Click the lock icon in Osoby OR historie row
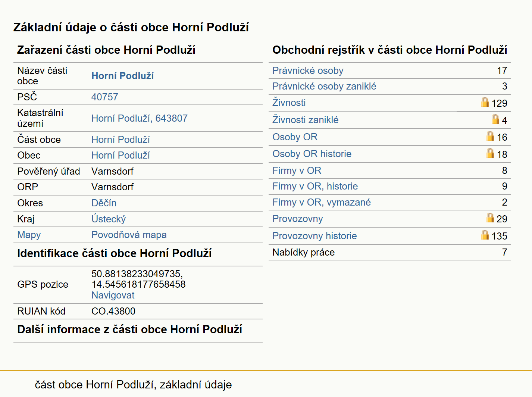The height and width of the screenshot is (397, 532). (x=490, y=153)
